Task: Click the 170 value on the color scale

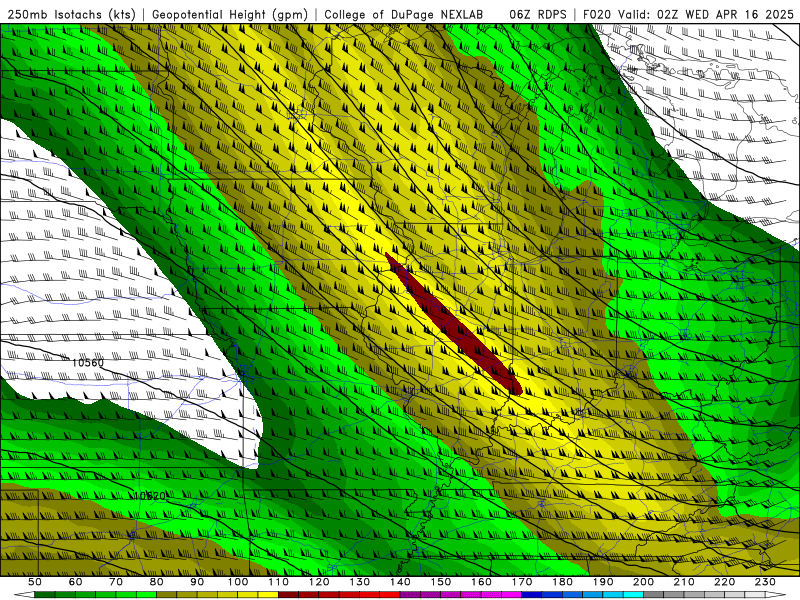Action: coord(522,582)
